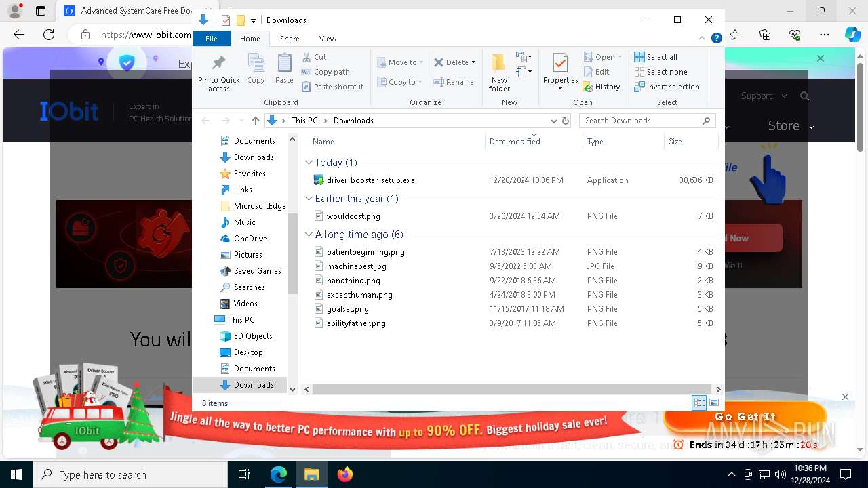Switch to the View ribbon tab
The image size is (868, 488).
(x=328, y=39)
